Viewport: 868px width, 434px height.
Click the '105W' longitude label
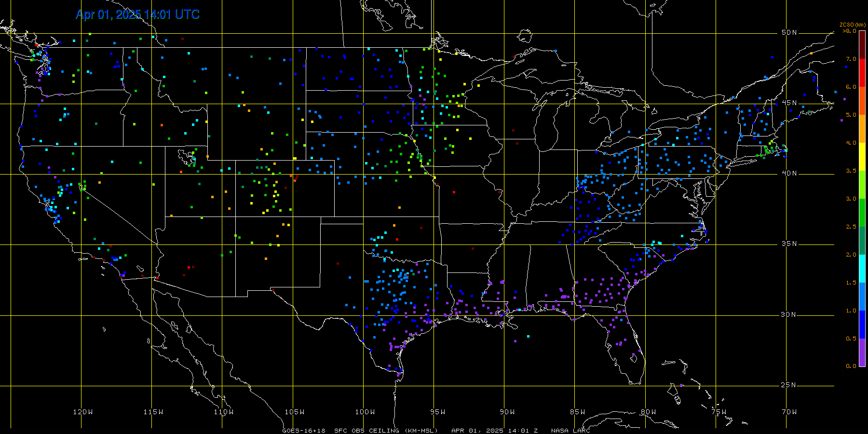pyautogui.click(x=295, y=412)
